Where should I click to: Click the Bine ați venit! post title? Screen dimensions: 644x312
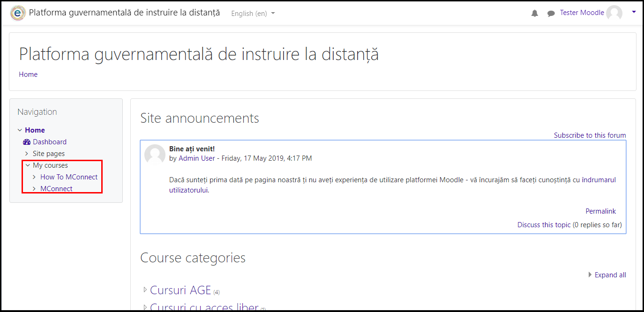[x=192, y=149]
